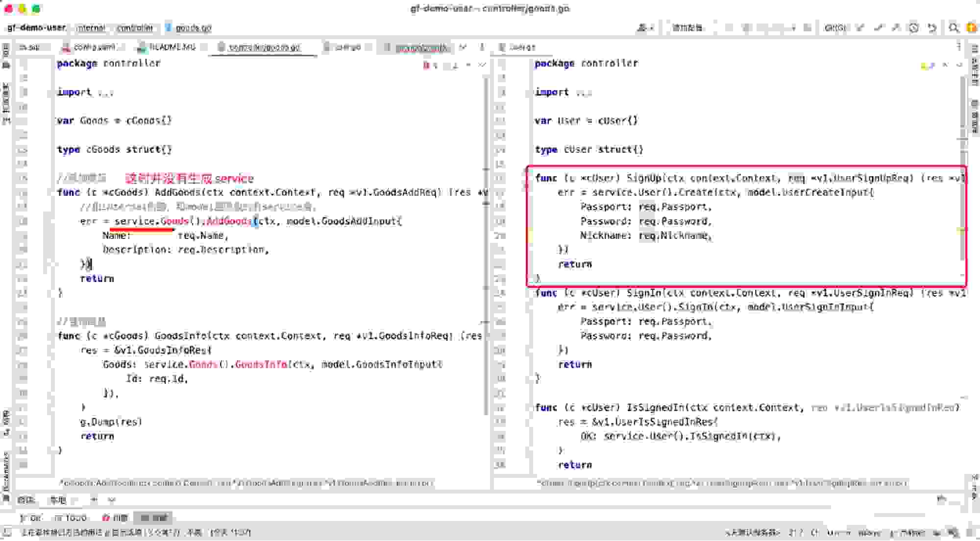Open the Git tool window tab

coord(32,517)
